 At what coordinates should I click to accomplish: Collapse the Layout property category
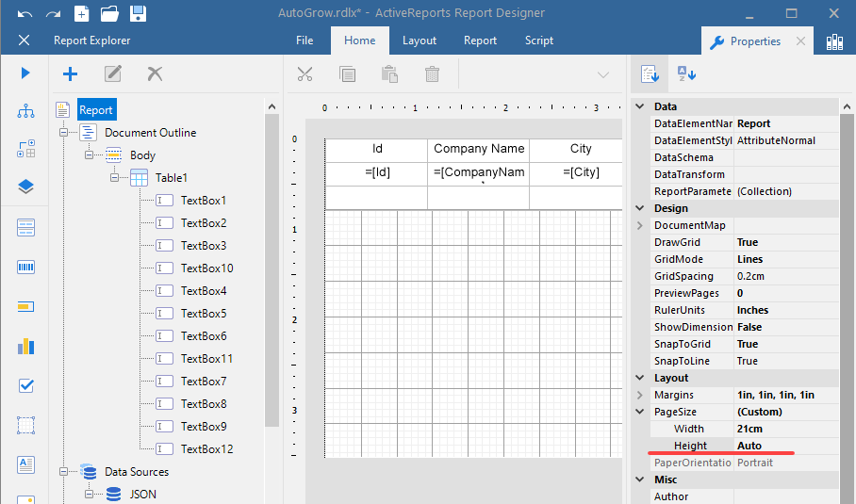[x=640, y=378]
